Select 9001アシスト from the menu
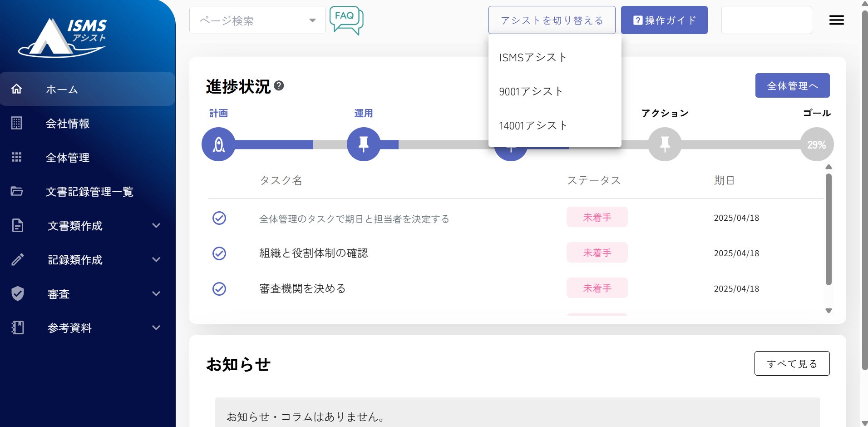Viewport: 868px width, 427px height. [x=531, y=91]
